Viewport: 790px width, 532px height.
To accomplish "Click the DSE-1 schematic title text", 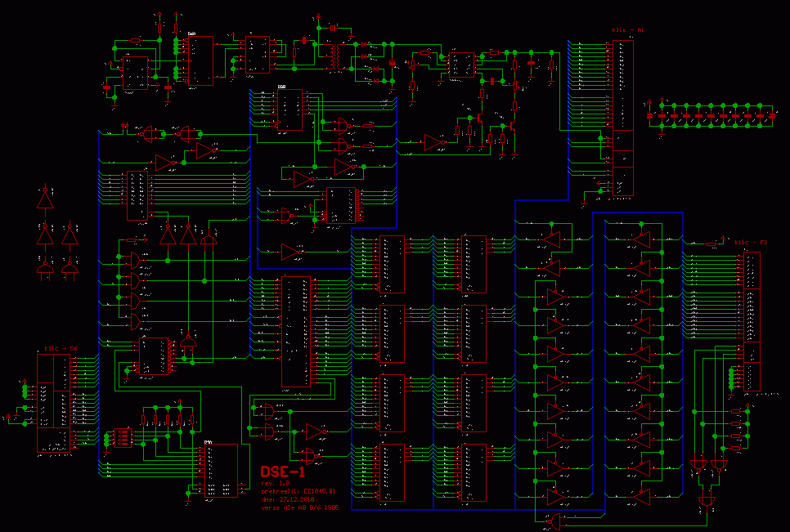I will point(283,472).
